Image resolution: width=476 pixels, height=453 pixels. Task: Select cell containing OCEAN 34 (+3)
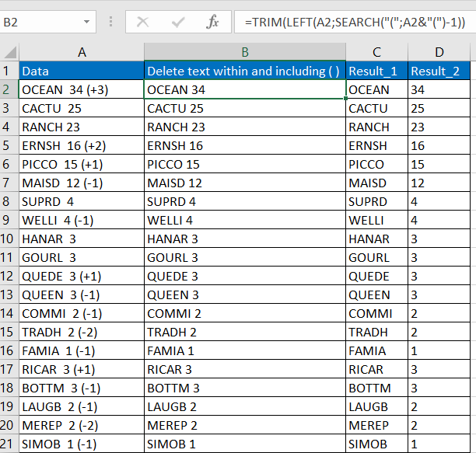[x=81, y=89]
